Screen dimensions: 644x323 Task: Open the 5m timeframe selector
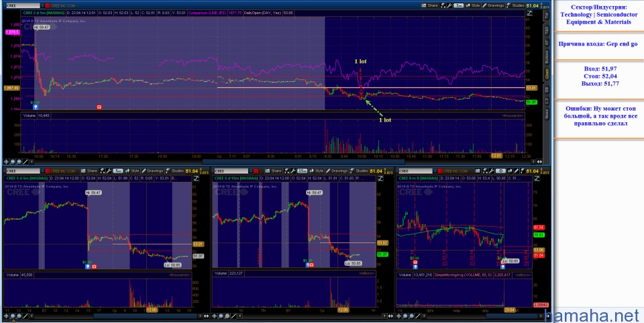[x=118, y=171]
